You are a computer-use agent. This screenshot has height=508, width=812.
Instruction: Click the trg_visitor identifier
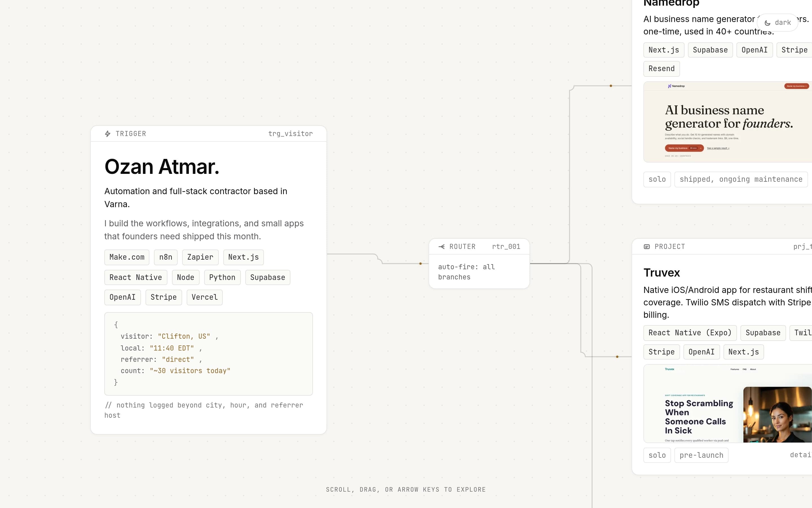pyautogui.click(x=291, y=134)
